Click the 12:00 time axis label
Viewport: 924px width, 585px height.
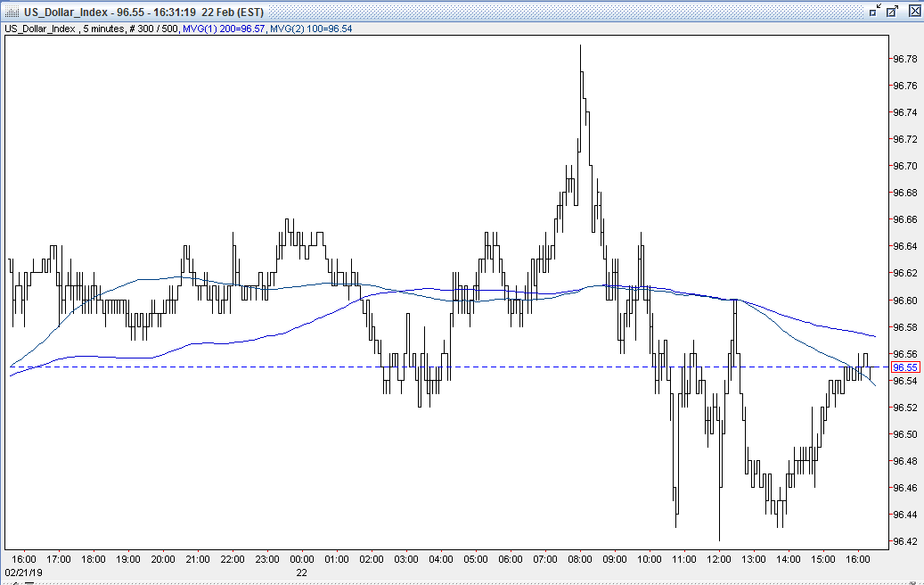coord(719,559)
